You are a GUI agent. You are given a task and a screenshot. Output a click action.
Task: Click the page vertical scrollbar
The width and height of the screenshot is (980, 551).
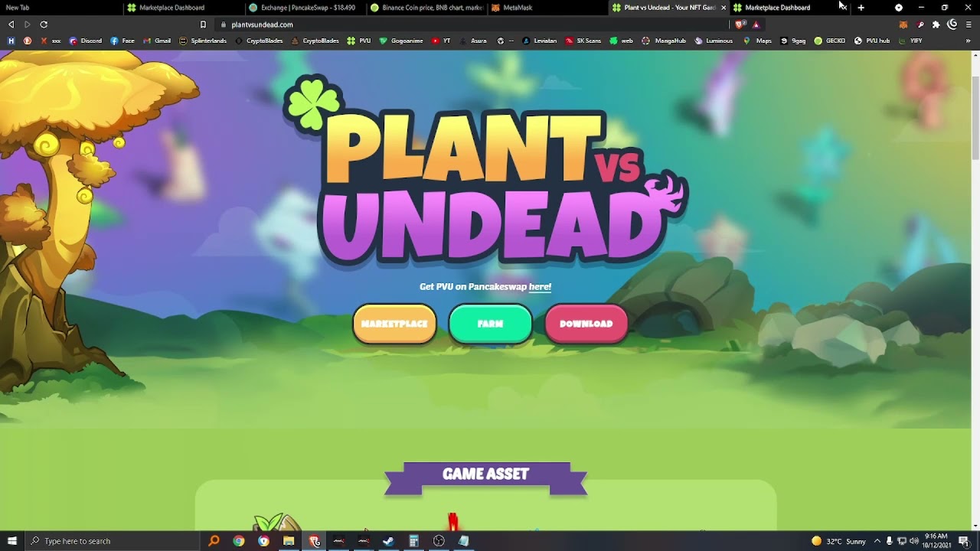(x=975, y=119)
